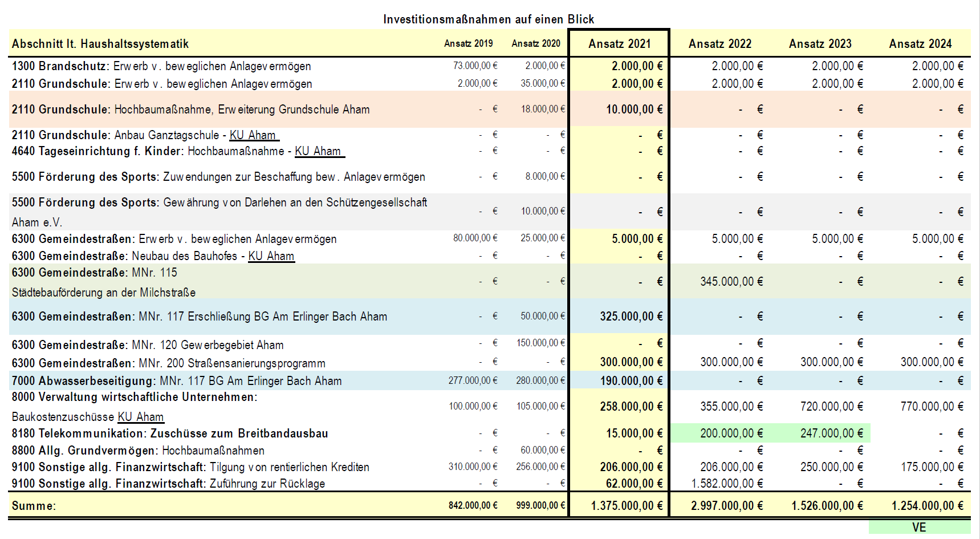Screen dimensions: 980x539
Task: Click the Investitionsmaßnahmen auf einen Blick title
Action: 489,19
